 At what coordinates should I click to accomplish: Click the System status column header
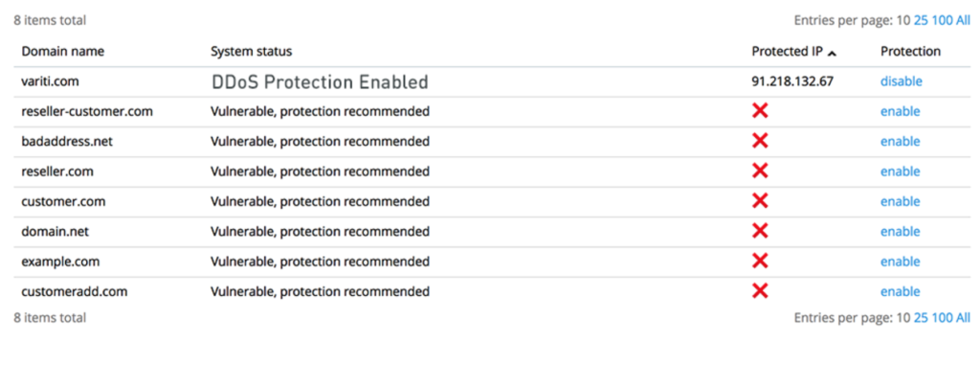tap(252, 52)
